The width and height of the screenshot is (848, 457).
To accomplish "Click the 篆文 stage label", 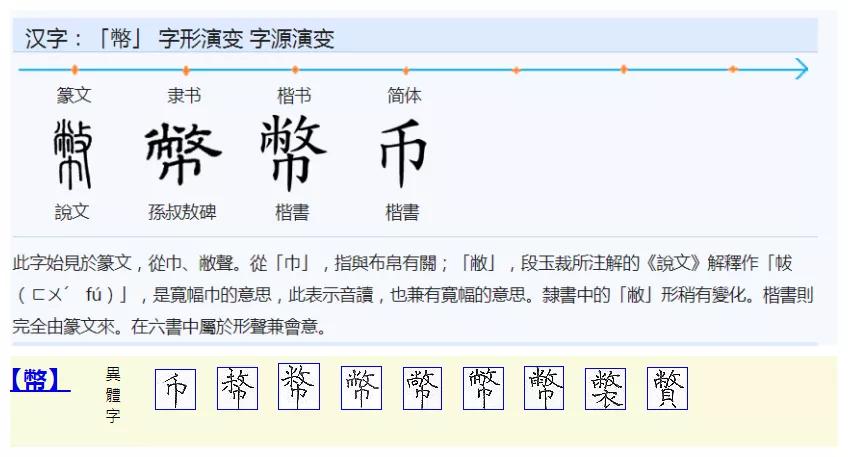I will click(x=74, y=96).
